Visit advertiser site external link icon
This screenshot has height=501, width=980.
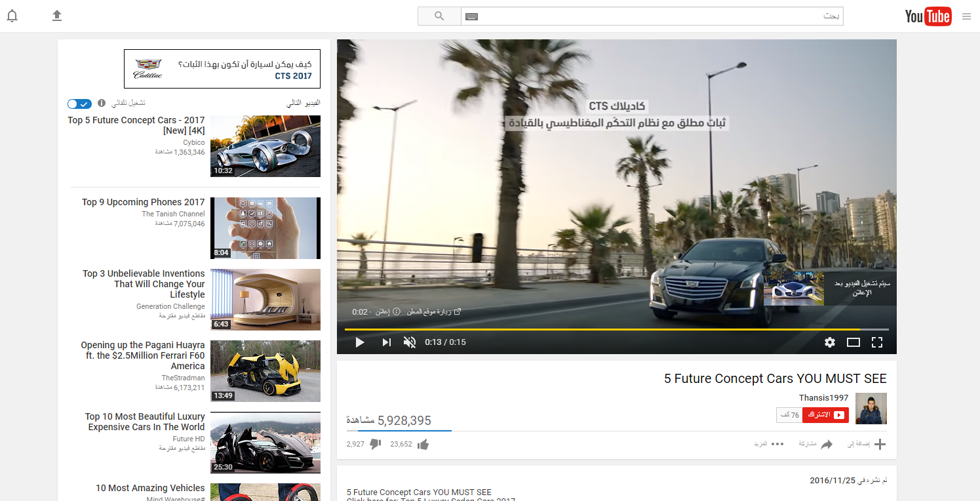click(458, 311)
